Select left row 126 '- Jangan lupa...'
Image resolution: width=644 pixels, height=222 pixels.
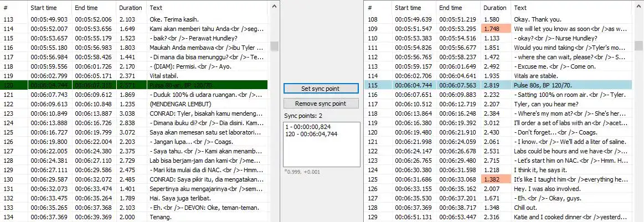pos(135,142)
